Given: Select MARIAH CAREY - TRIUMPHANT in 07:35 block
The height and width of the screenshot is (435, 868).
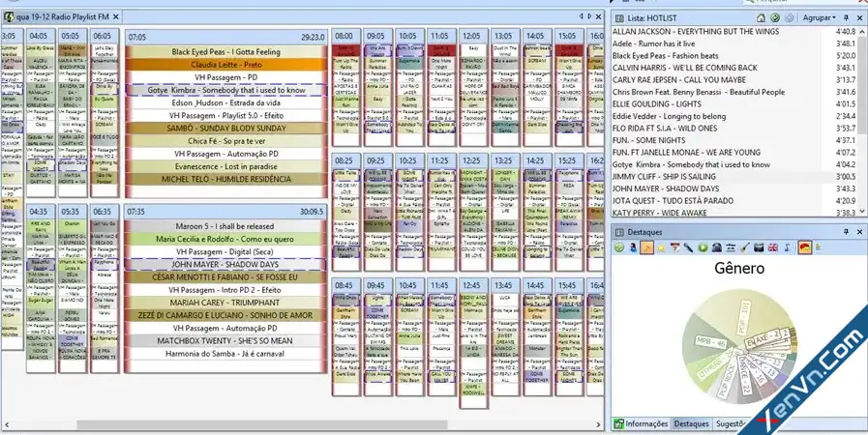Looking at the screenshot, I should point(225,303).
